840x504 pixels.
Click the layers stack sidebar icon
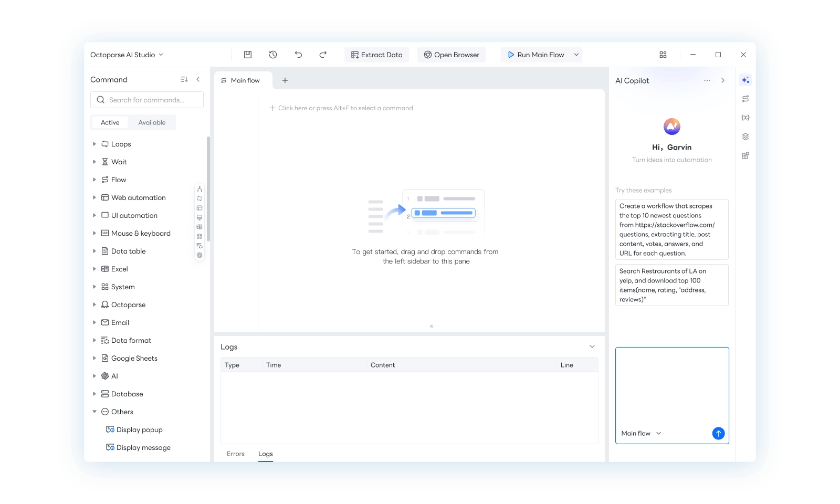click(x=745, y=136)
